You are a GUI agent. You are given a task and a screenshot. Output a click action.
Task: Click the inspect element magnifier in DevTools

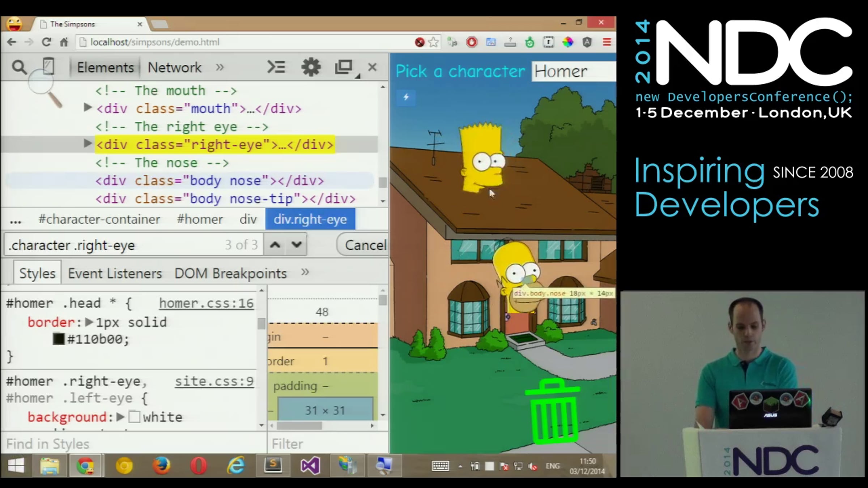tap(19, 68)
